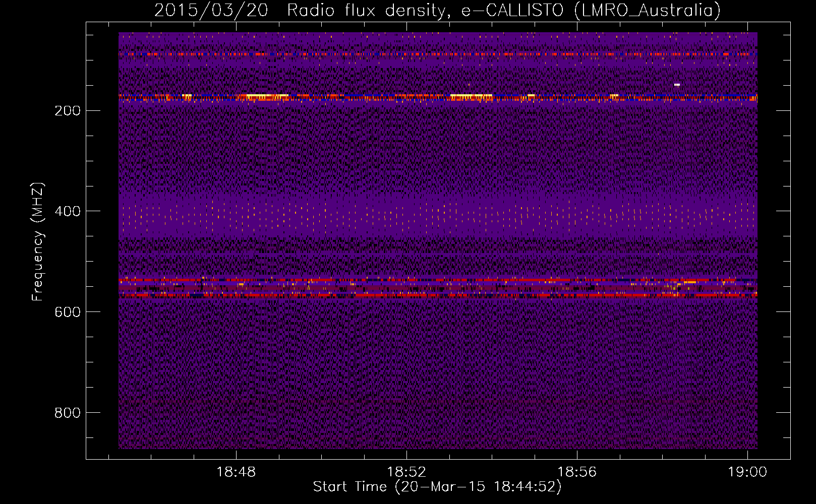The width and height of the screenshot is (816, 504).
Task: Click the 18:56 time tick label
Action: [576, 472]
